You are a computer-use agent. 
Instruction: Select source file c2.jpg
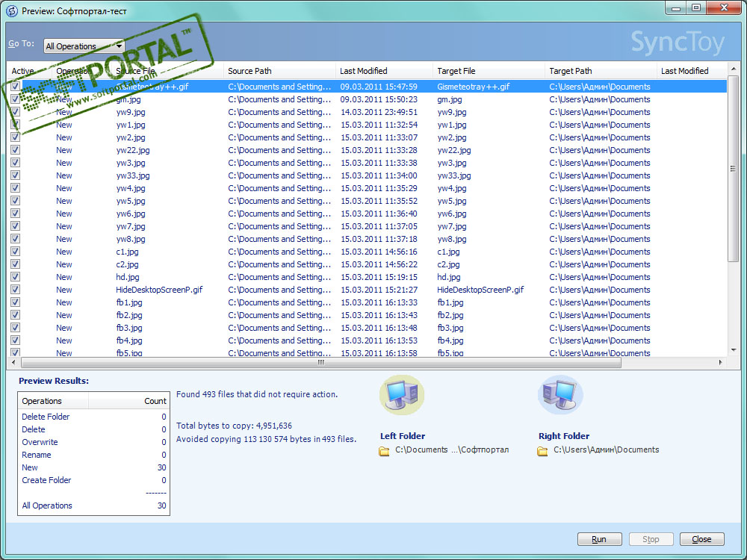point(127,264)
